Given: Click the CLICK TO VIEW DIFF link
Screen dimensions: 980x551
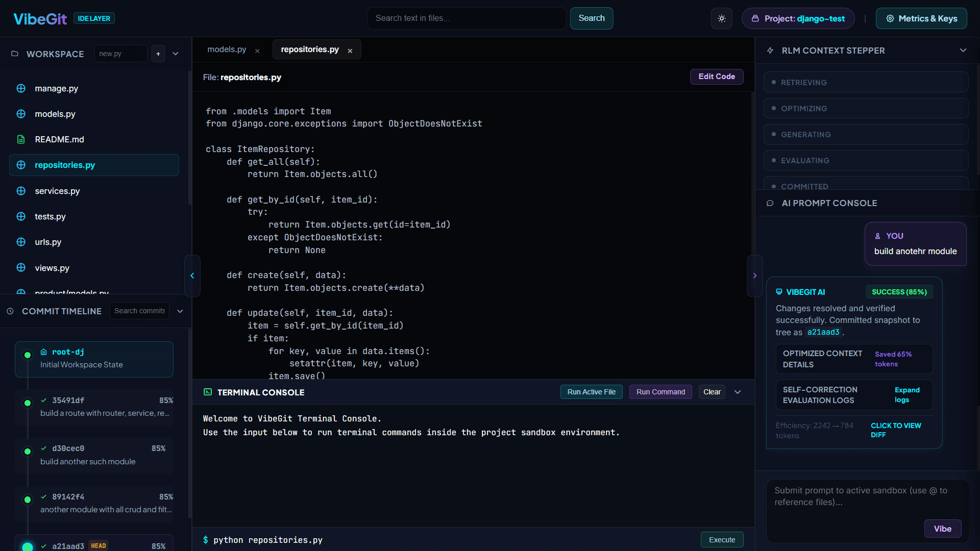Looking at the screenshot, I should coord(896,430).
